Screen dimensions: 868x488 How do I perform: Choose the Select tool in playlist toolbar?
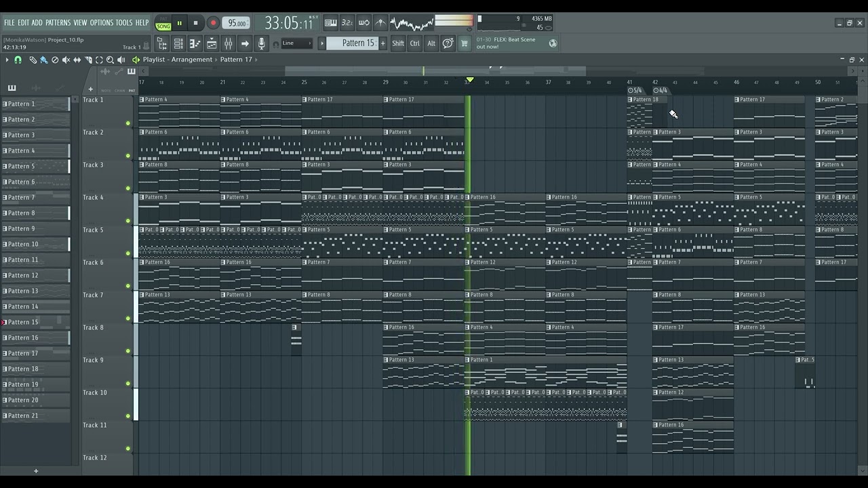point(99,60)
